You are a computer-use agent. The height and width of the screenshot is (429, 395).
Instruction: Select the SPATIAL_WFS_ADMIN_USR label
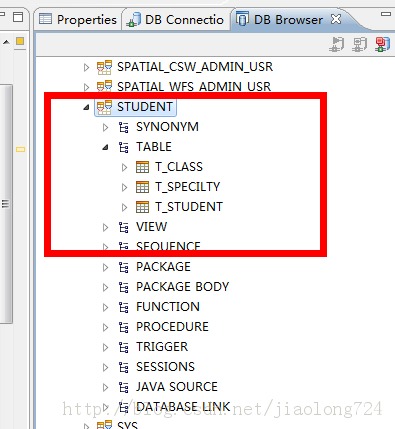(x=194, y=87)
